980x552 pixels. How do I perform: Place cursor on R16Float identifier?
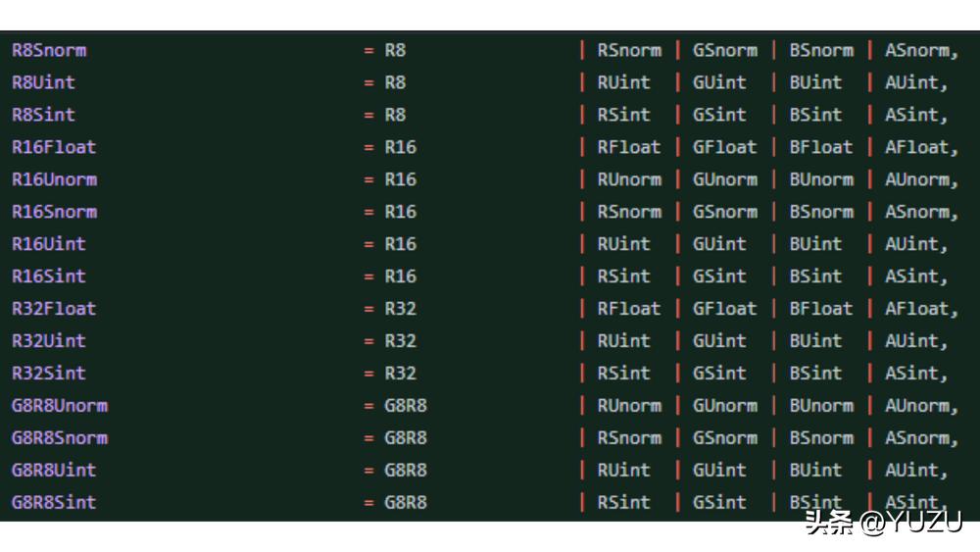tap(54, 147)
